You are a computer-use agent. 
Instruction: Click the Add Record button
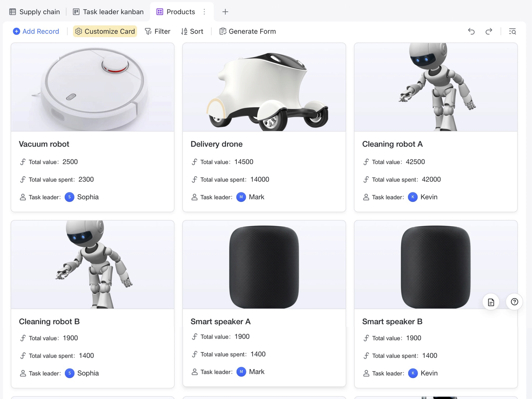tap(36, 31)
